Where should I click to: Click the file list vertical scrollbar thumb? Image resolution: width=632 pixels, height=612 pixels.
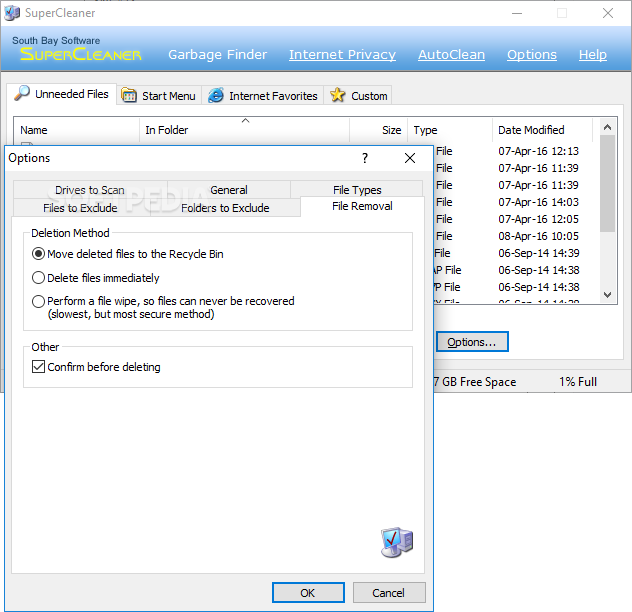coord(607,184)
